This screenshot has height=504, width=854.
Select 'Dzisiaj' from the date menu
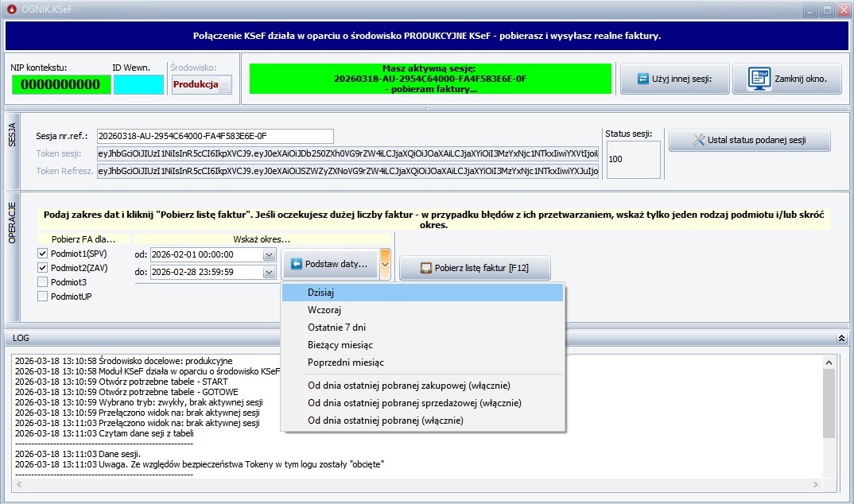320,293
